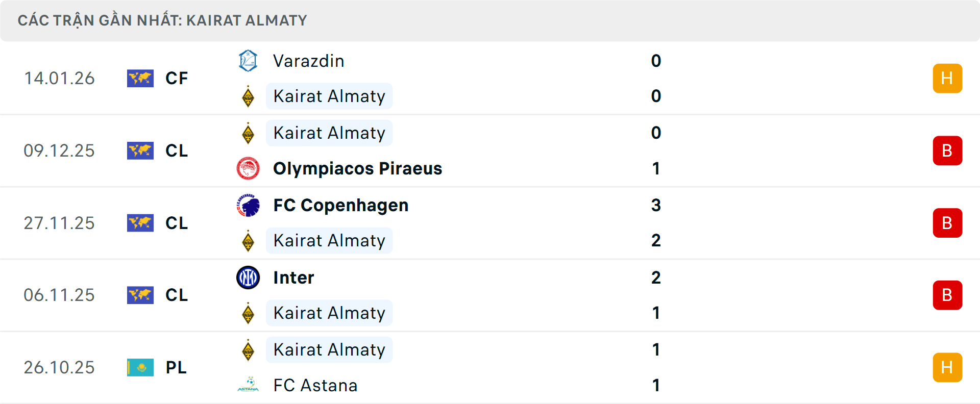Click the CF competition icon for 14.01.26
980x404 pixels.
point(140,78)
